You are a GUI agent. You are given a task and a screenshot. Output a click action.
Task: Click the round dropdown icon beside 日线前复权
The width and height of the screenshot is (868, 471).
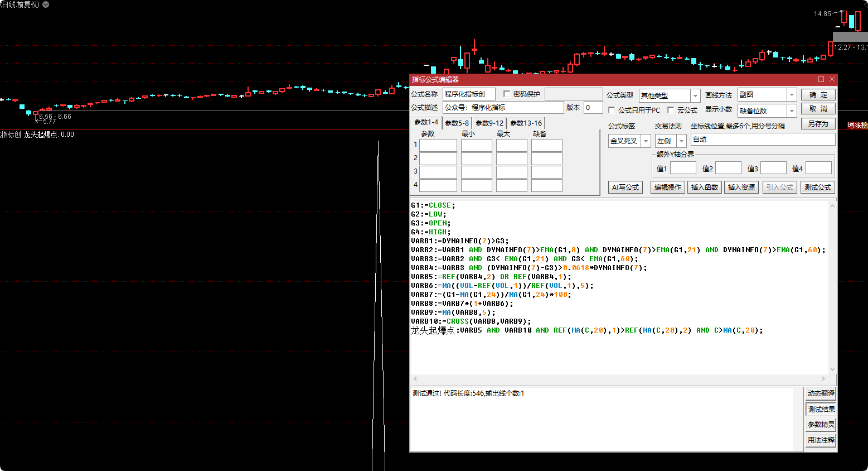tap(46, 4)
